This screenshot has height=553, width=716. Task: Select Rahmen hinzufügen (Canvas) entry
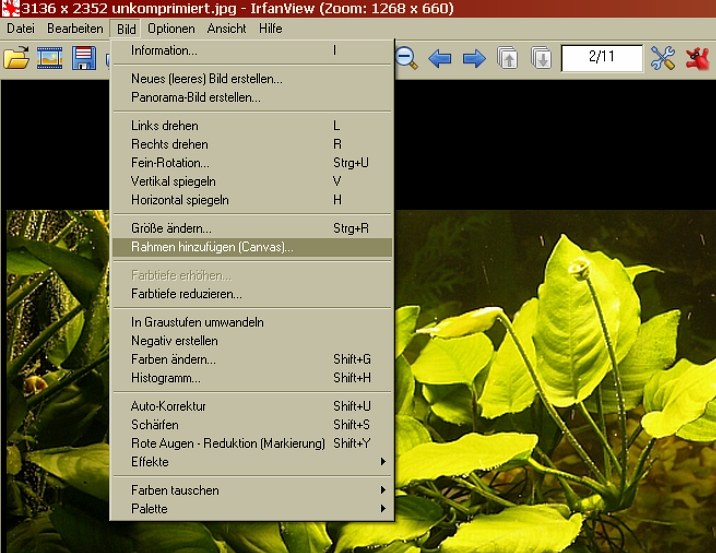click(x=212, y=247)
